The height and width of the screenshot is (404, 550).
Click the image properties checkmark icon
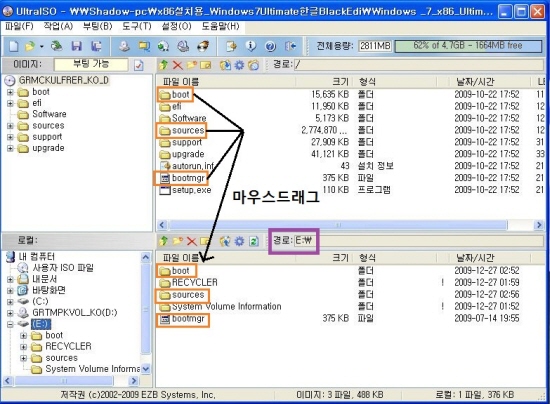139,65
